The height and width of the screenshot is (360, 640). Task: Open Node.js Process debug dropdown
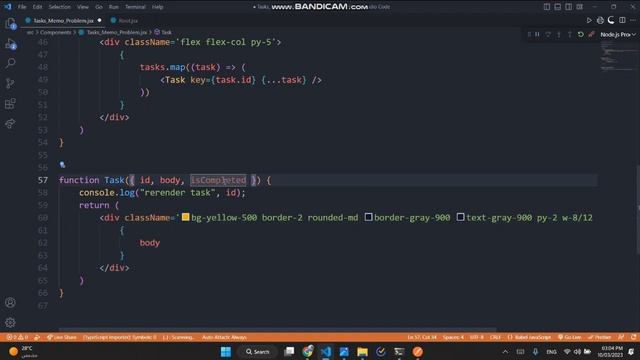[618, 35]
